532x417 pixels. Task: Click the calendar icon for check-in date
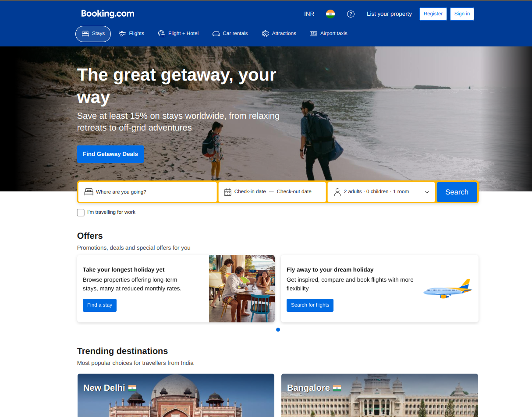click(228, 192)
